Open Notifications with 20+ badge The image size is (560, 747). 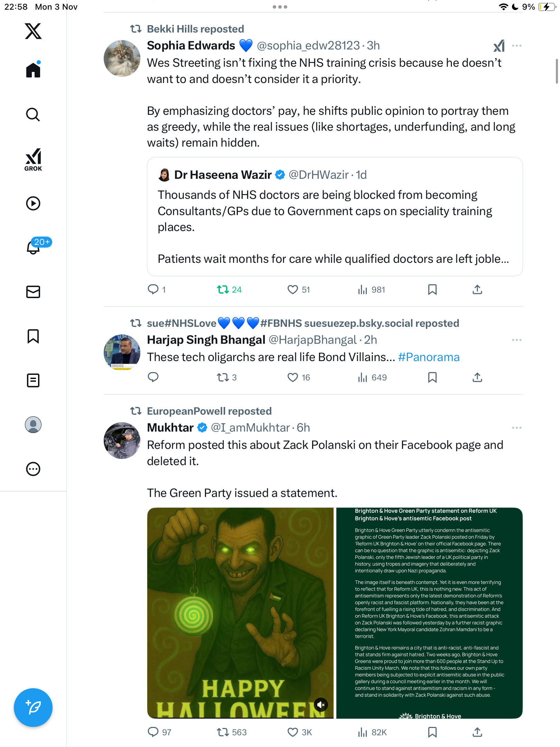[34, 247]
